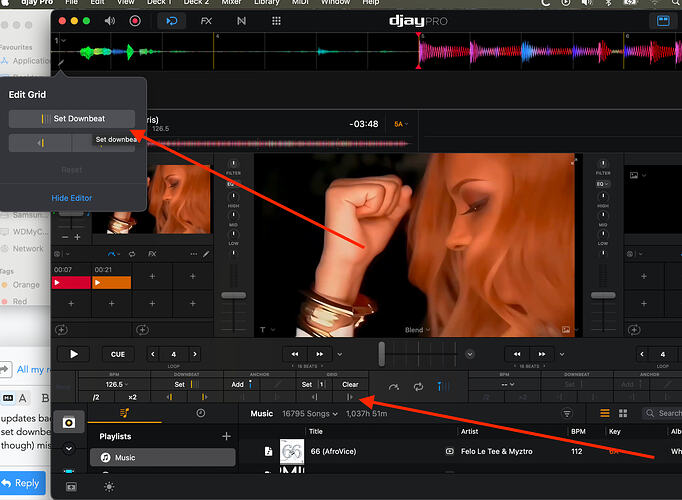Decrease deck 1 loop length with left arrow
Screen dimensions: 682x500
click(x=153, y=354)
